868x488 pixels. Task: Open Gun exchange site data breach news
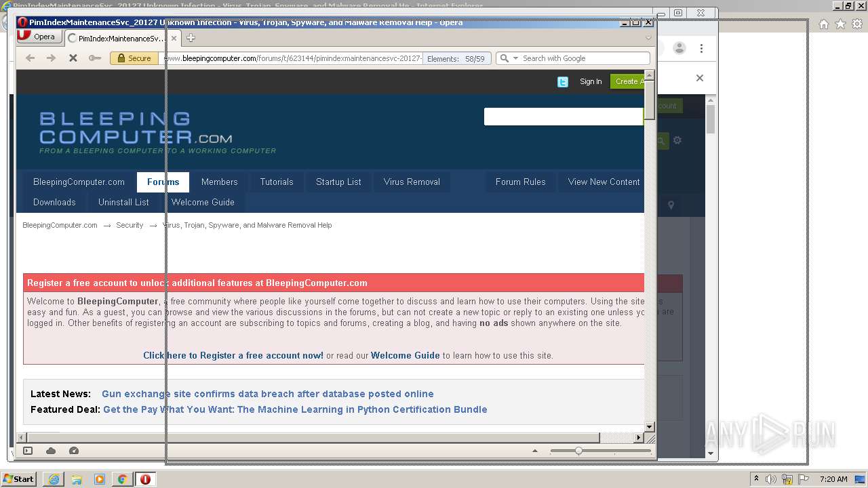[267, 394]
